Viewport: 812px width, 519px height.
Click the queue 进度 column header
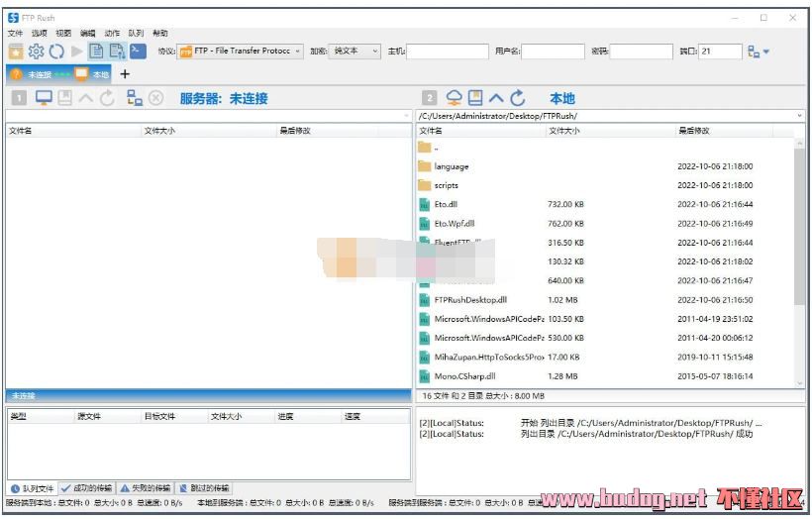(308, 416)
